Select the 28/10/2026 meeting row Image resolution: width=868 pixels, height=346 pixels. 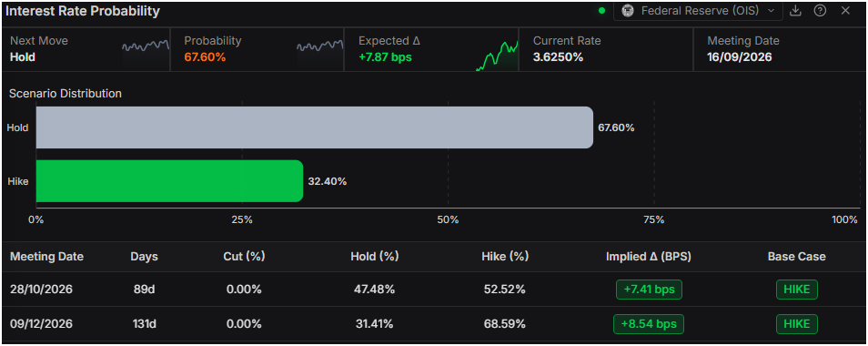(x=434, y=290)
